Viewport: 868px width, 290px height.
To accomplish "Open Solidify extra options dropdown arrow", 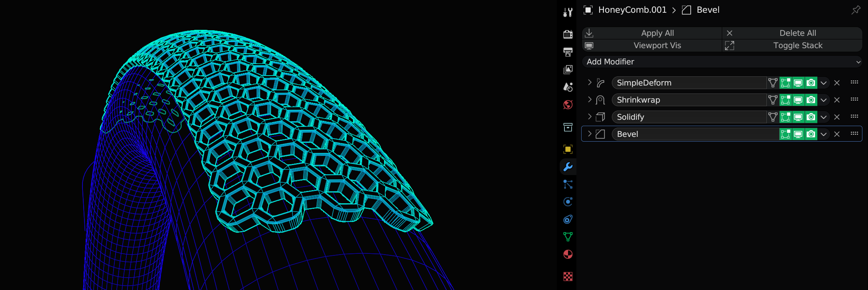I will (x=823, y=117).
